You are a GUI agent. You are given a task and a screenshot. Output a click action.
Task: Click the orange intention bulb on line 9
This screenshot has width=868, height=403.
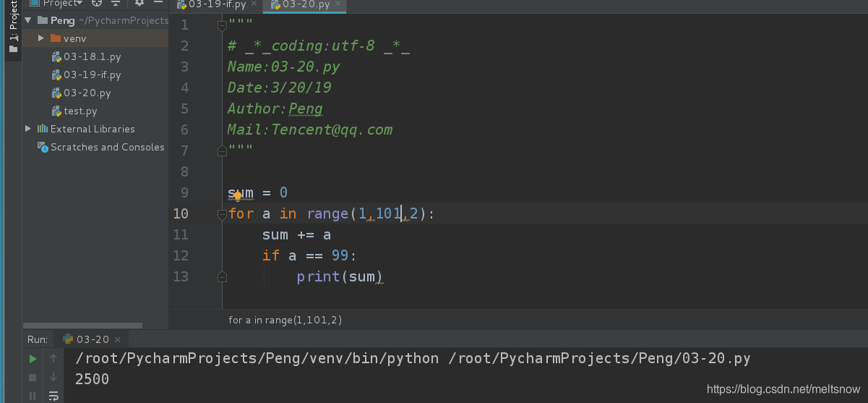[237, 195]
